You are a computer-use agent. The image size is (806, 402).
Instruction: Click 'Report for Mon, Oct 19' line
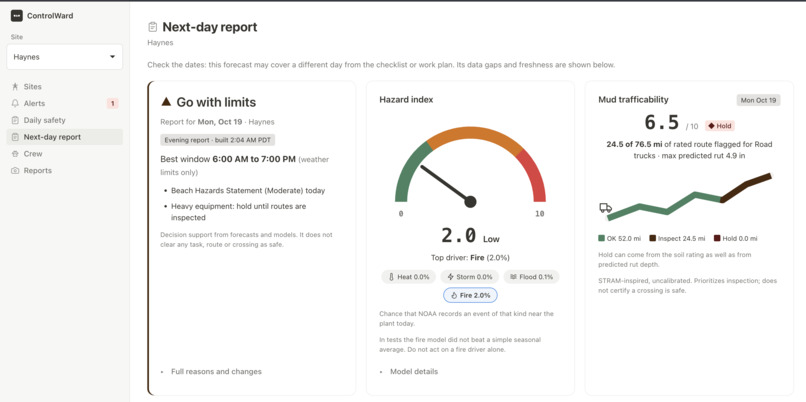tap(217, 122)
